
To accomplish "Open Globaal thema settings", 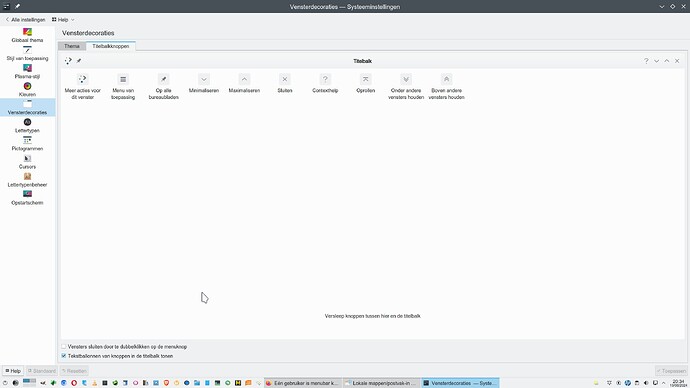I will (27, 35).
